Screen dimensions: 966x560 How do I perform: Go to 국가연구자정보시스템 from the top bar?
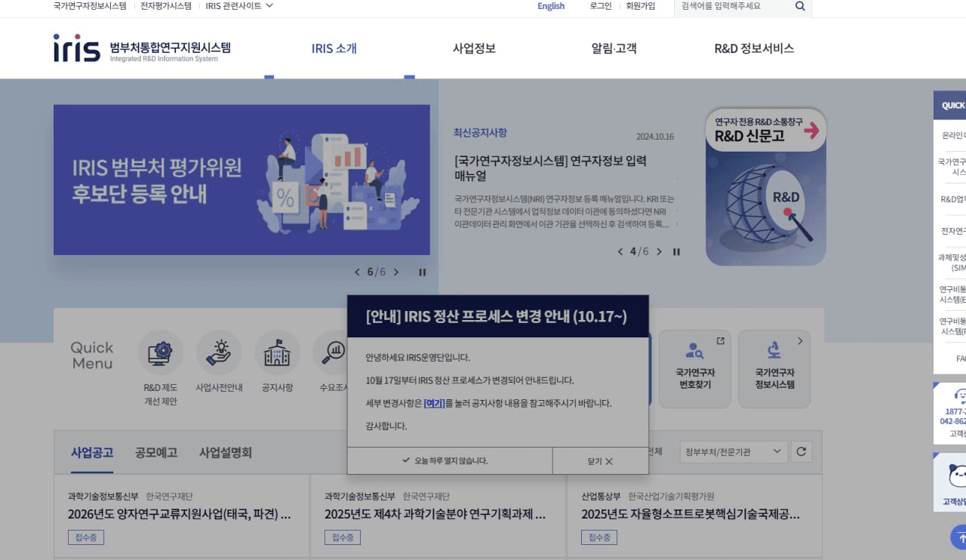coord(90,6)
